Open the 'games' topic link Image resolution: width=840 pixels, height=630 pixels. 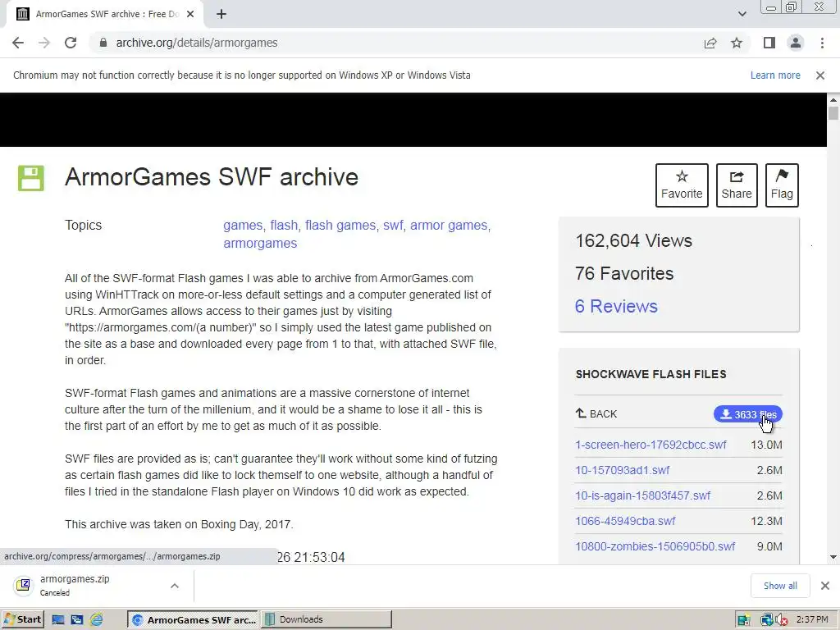coord(243,225)
